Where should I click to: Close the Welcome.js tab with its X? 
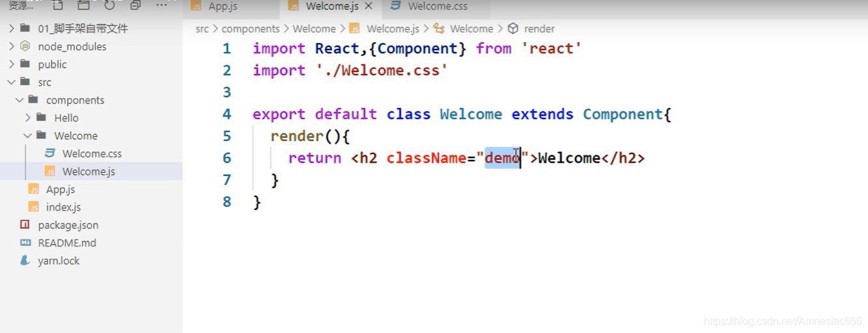pos(369,7)
